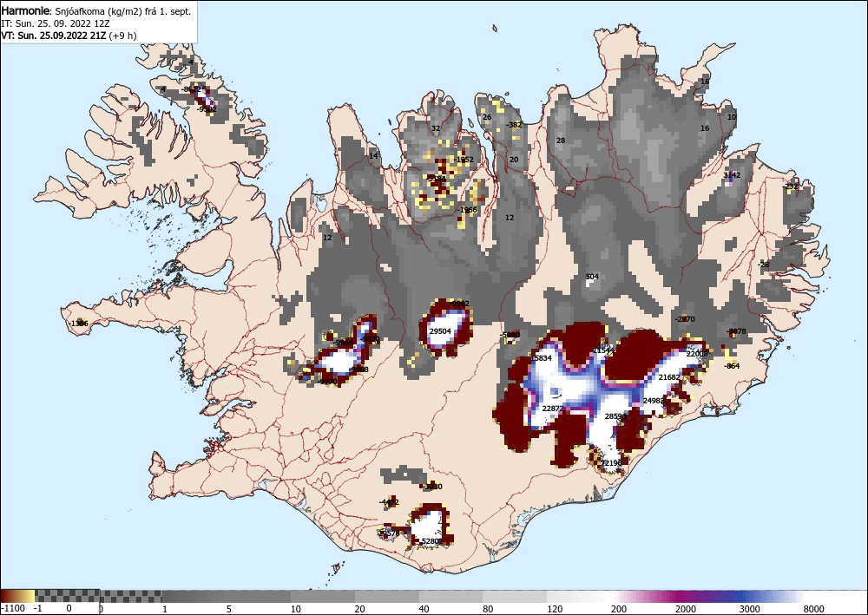
Task: Select the -3210 label in the south
Action: [432, 487]
